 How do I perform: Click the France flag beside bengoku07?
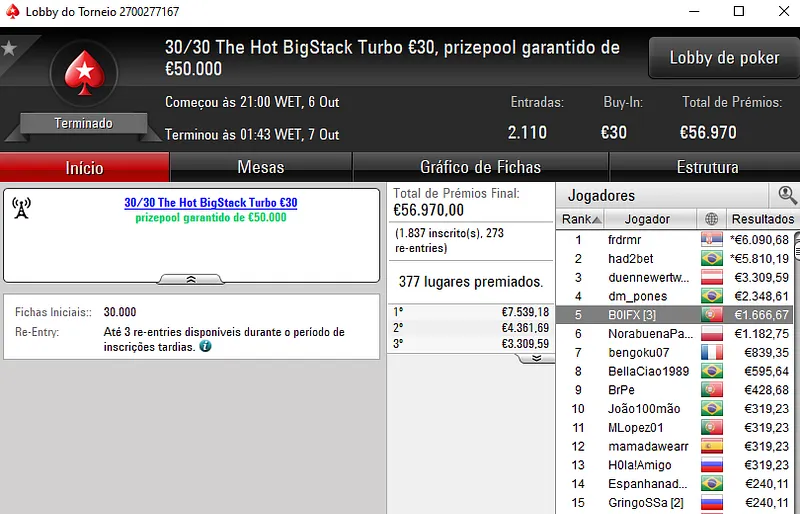(711, 353)
